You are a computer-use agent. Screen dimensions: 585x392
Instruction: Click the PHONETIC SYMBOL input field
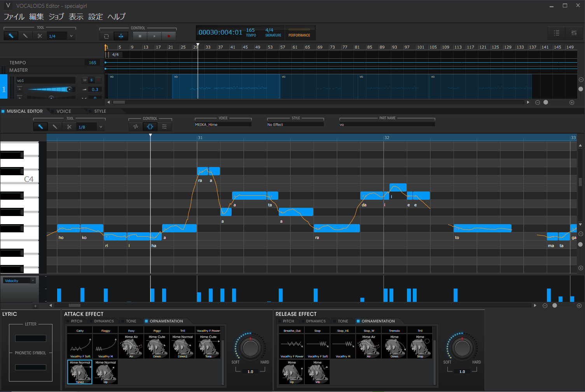pos(31,367)
